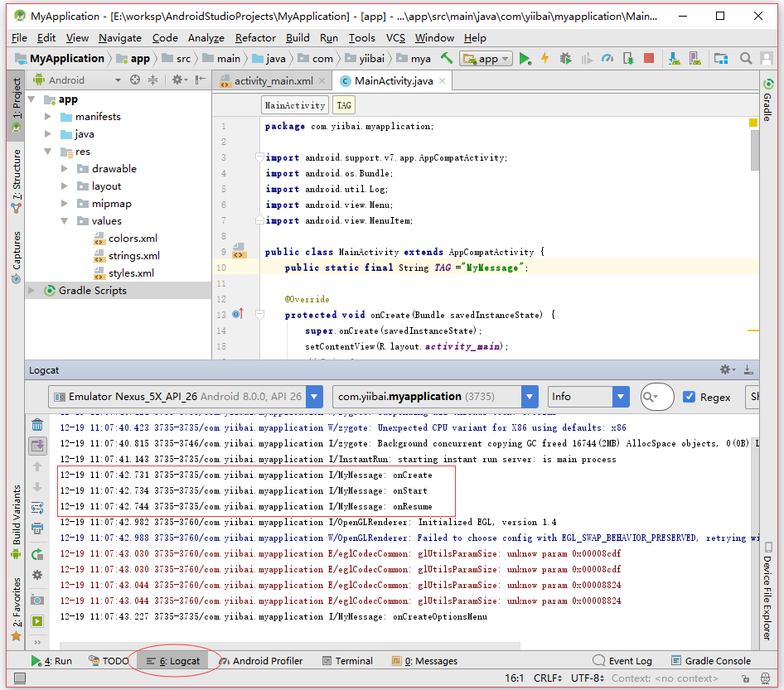Click the Debug app bug icon
Screen dimensions: 784x690
pyautogui.click(x=565, y=59)
